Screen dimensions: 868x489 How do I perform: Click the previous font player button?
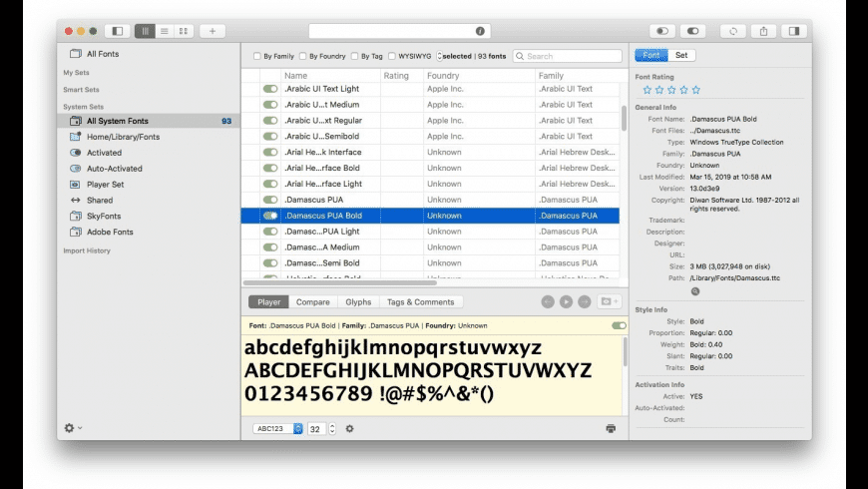[x=548, y=301]
